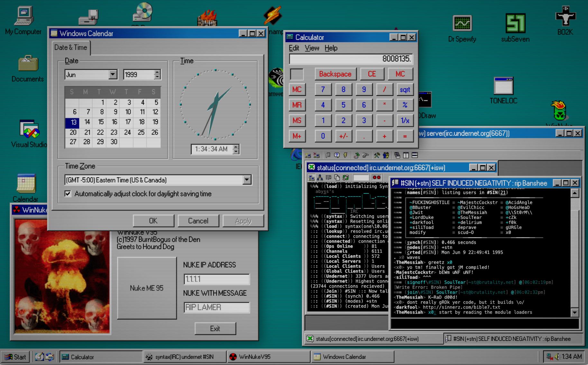This screenshot has width=588, height=365.
Task: Click the copy pages icon in status window toolbar
Action: [x=337, y=177]
